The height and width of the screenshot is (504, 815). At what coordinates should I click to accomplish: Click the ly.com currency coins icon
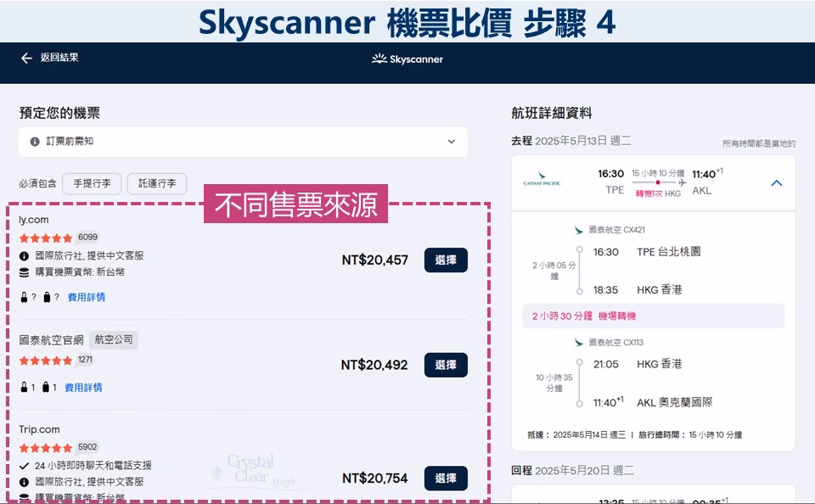coord(24,272)
